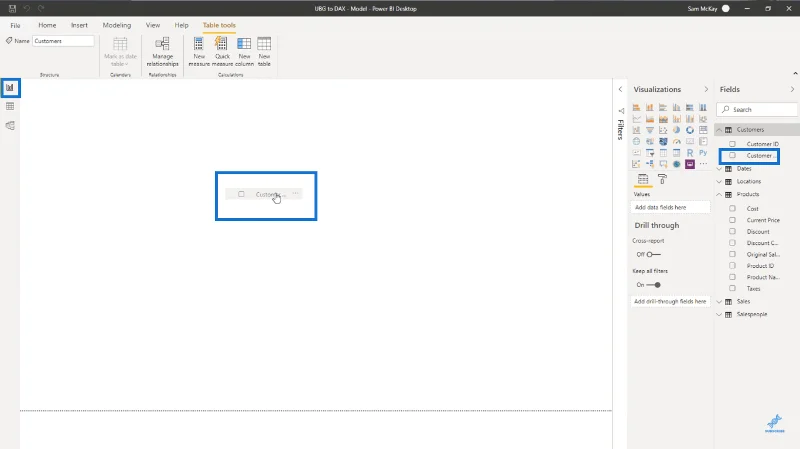Open Model view from left sidebar
This screenshot has width=800, height=449.
click(10, 126)
